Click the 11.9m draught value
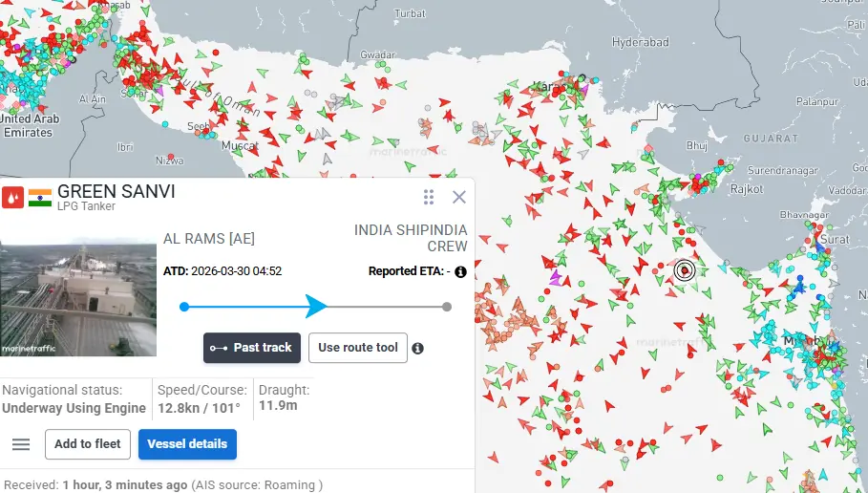The width and height of the screenshot is (868, 493). point(278,405)
